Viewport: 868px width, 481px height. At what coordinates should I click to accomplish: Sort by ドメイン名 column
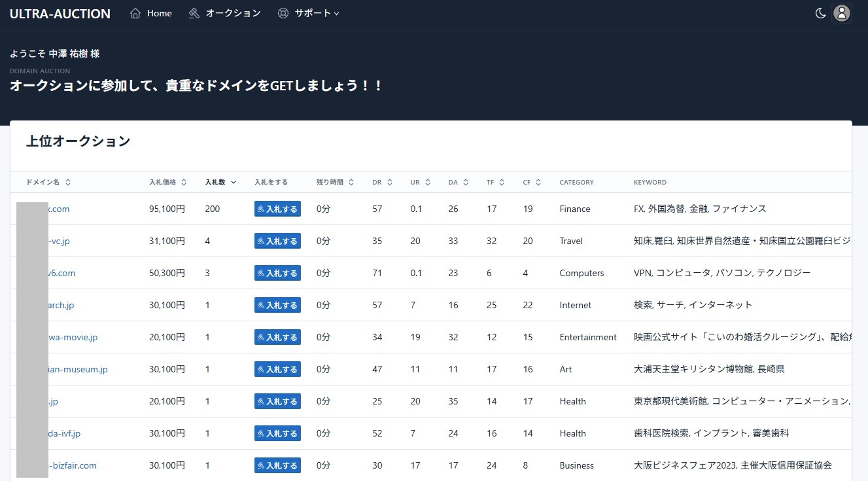[48, 183]
